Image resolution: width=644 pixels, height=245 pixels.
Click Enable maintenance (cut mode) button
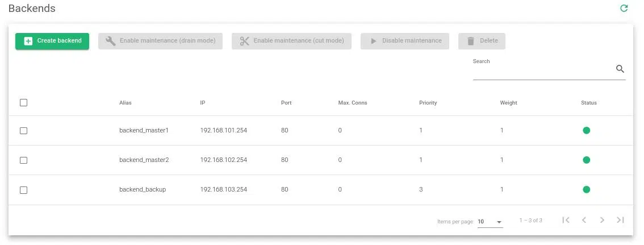291,41
